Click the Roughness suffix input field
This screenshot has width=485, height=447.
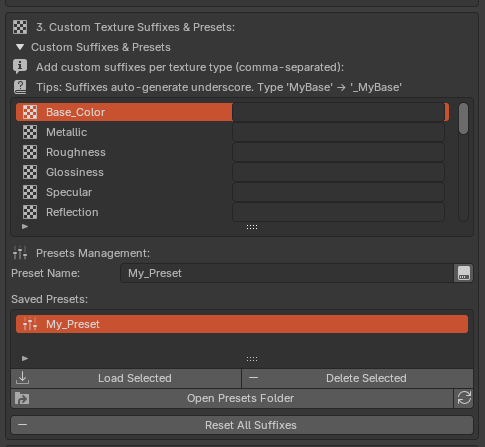[338, 152]
